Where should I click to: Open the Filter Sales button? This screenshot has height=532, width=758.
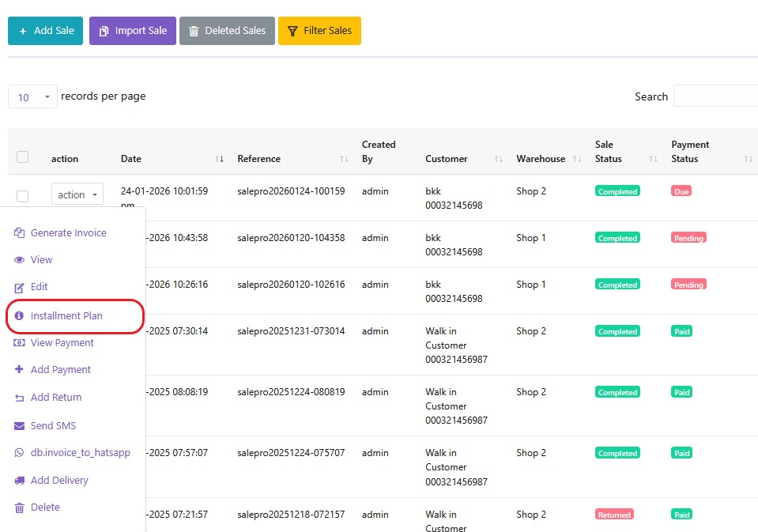click(x=319, y=31)
